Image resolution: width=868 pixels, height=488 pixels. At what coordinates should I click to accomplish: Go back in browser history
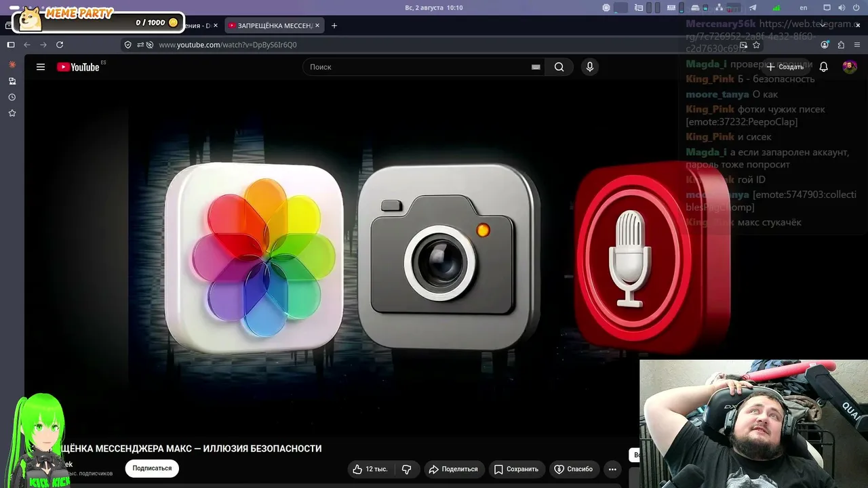click(x=27, y=45)
